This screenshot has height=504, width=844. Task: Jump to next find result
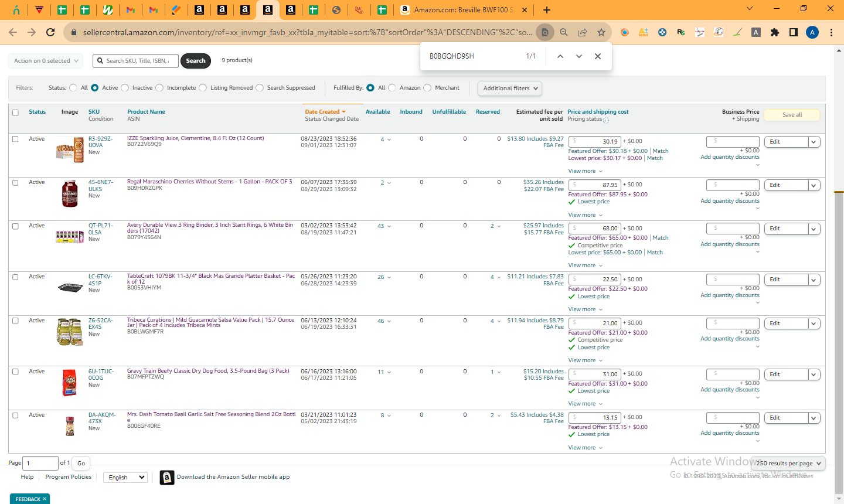pyautogui.click(x=579, y=56)
